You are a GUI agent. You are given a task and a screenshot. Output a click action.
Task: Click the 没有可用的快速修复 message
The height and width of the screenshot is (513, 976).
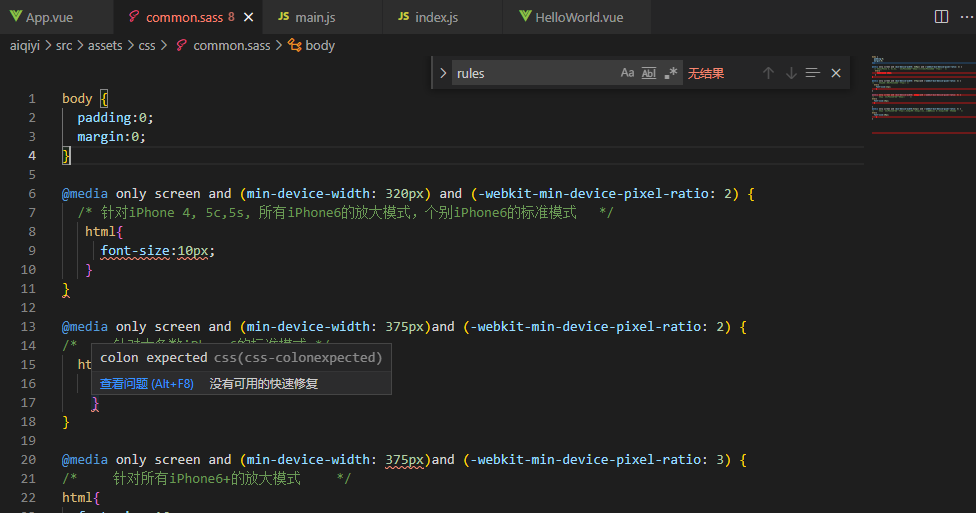pos(263,384)
